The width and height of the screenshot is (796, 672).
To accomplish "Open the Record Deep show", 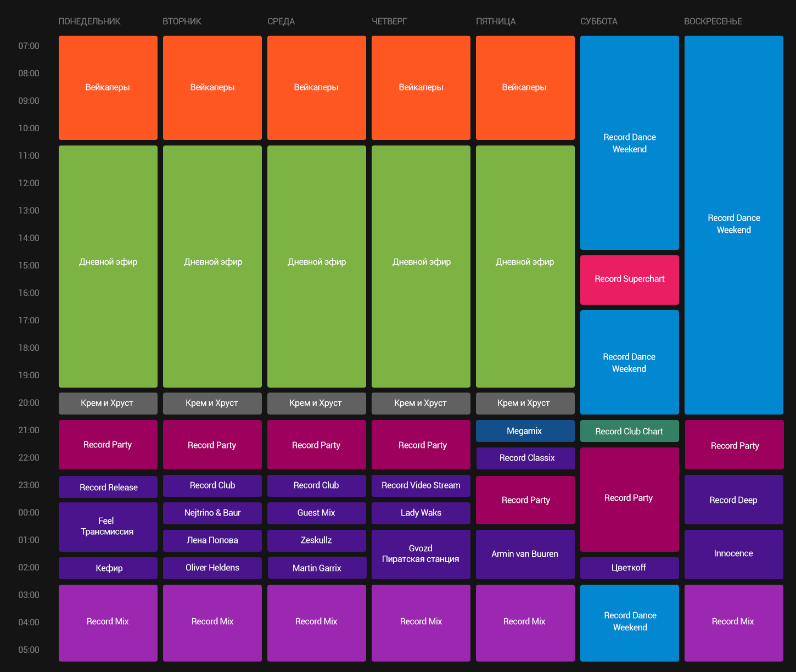I will tap(734, 500).
